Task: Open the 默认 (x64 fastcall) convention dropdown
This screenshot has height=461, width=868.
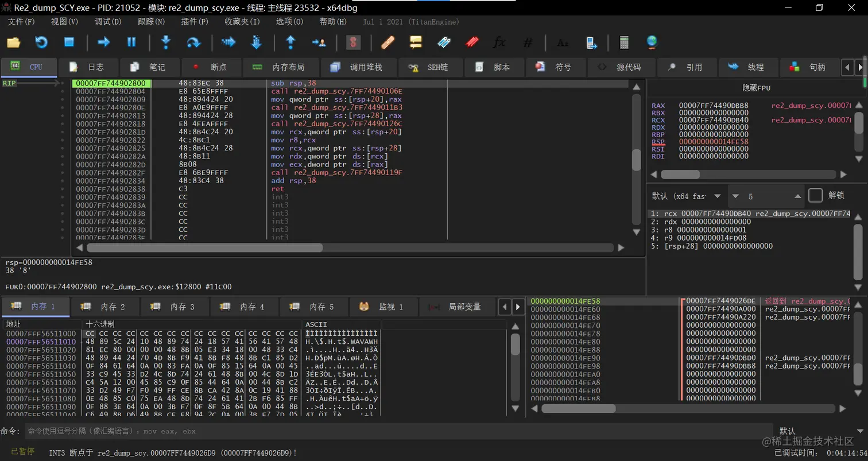Action: [x=687, y=196]
